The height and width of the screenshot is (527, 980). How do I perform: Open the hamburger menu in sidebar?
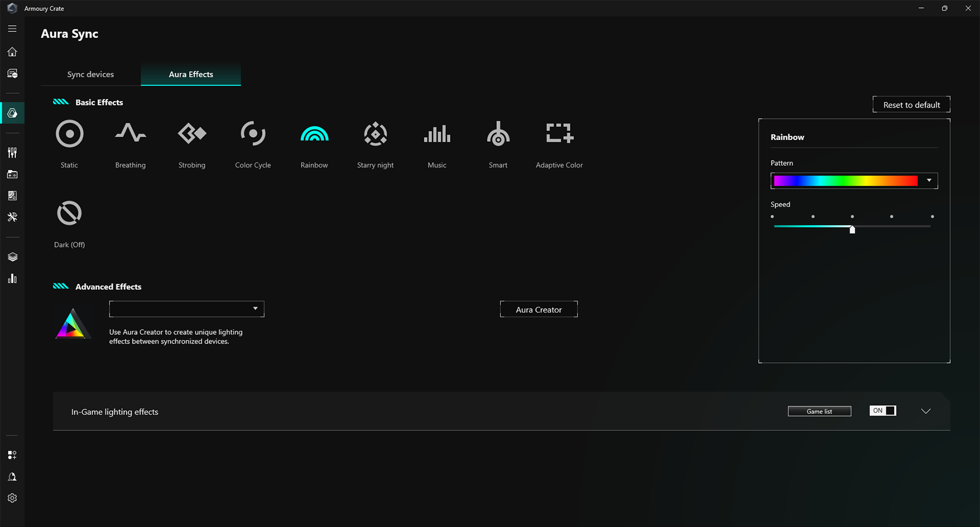tap(12, 29)
